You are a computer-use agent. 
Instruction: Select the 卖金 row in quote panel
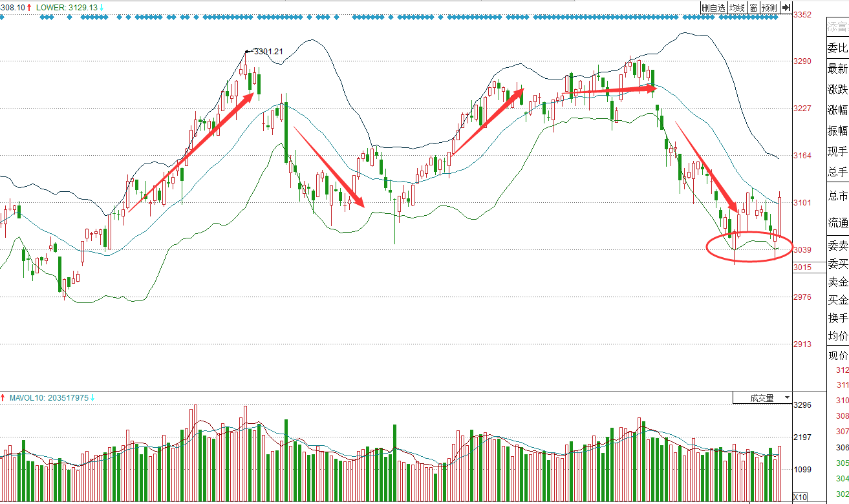click(x=837, y=282)
